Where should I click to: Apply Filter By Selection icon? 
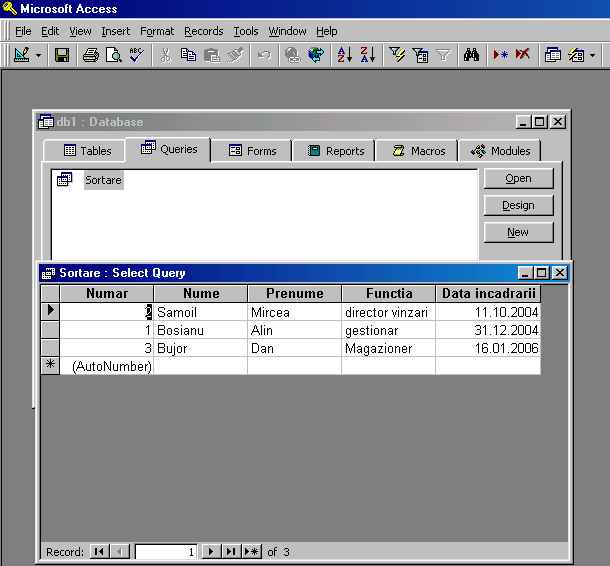[397, 56]
